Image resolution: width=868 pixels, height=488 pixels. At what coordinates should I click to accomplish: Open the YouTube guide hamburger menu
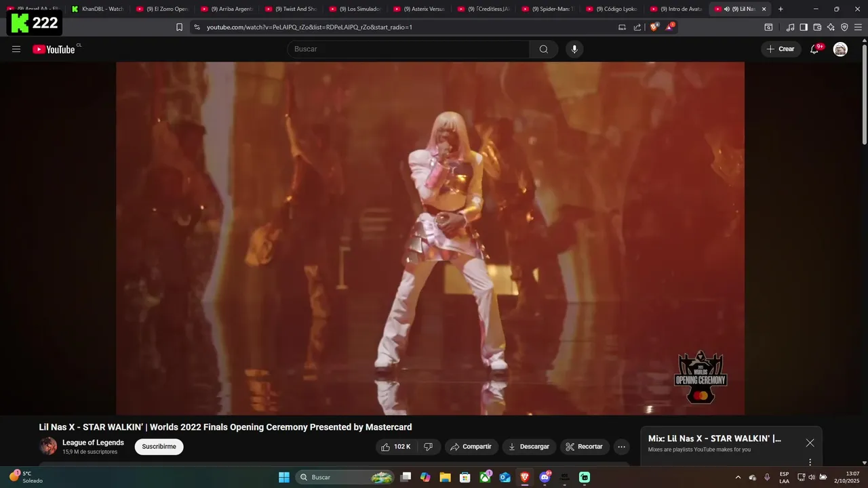16,49
